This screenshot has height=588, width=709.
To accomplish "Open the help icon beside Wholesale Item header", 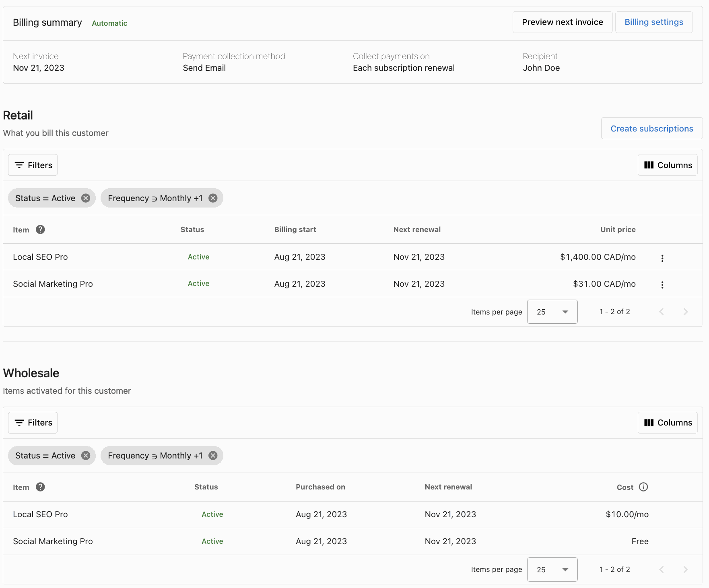I will [40, 487].
